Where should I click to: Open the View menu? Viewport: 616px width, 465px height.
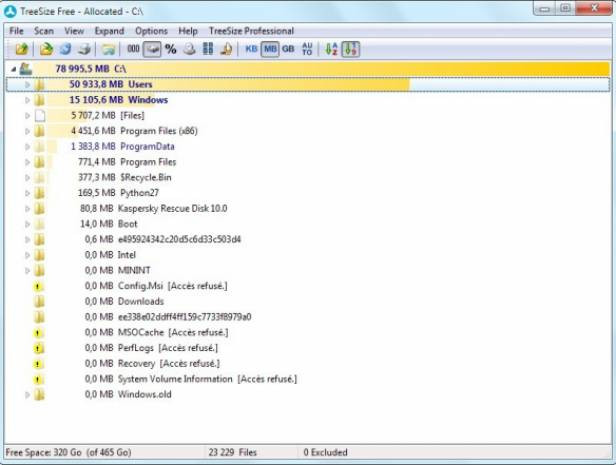tap(74, 31)
